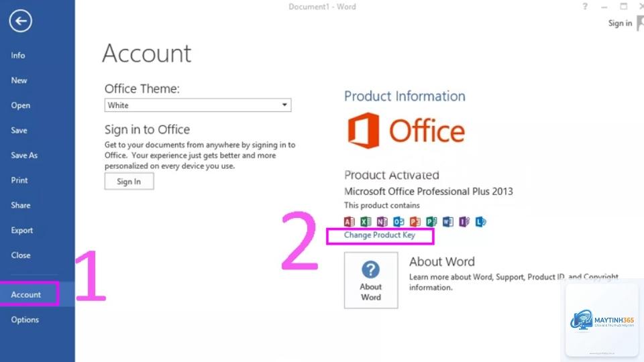Open the Info page

coord(18,56)
